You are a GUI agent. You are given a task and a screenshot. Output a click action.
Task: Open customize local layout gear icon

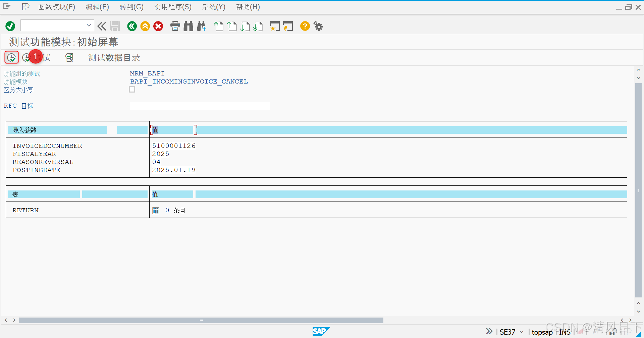[x=318, y=26]
